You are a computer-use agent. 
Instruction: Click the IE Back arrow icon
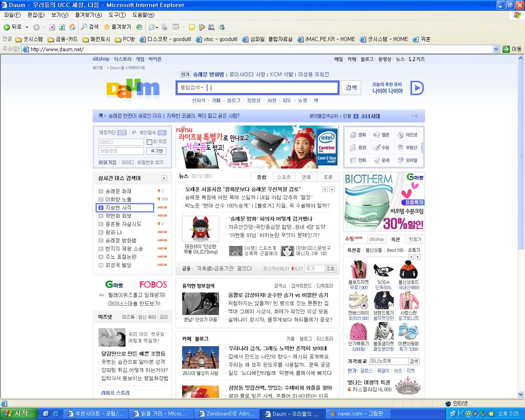(7, 27)
